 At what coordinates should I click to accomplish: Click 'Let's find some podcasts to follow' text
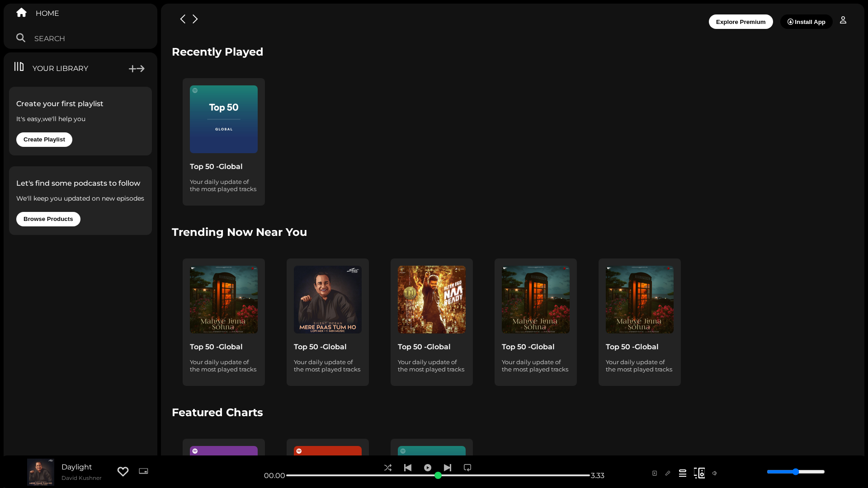[x=78, y=183]
